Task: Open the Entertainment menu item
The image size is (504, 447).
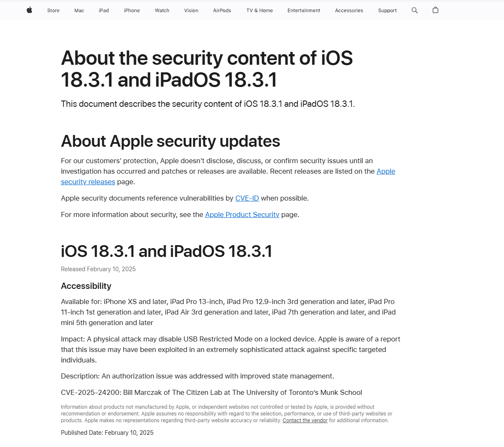Action: pos(304,10)
